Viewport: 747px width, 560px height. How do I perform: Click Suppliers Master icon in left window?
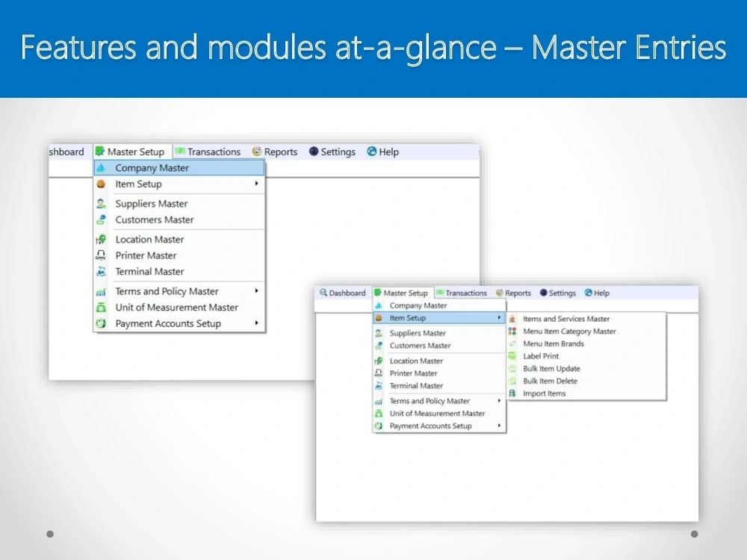(101, 204)
